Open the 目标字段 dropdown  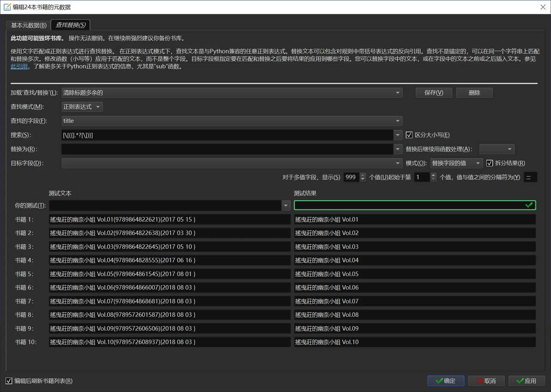pyautogui.click(x=232, y=163)
